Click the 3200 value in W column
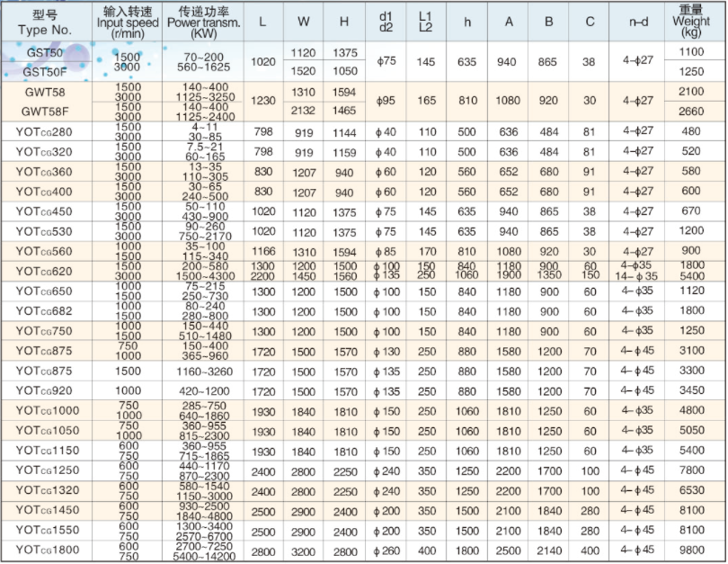Viewport: 728px width, 564px height. tap(304, 552)
